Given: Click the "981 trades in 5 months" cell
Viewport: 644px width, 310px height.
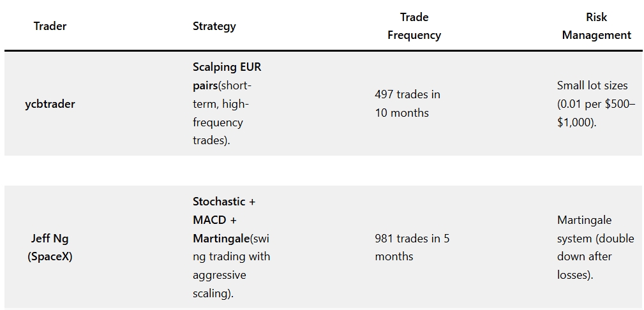Looking at the screenshot, I should 412,247.
